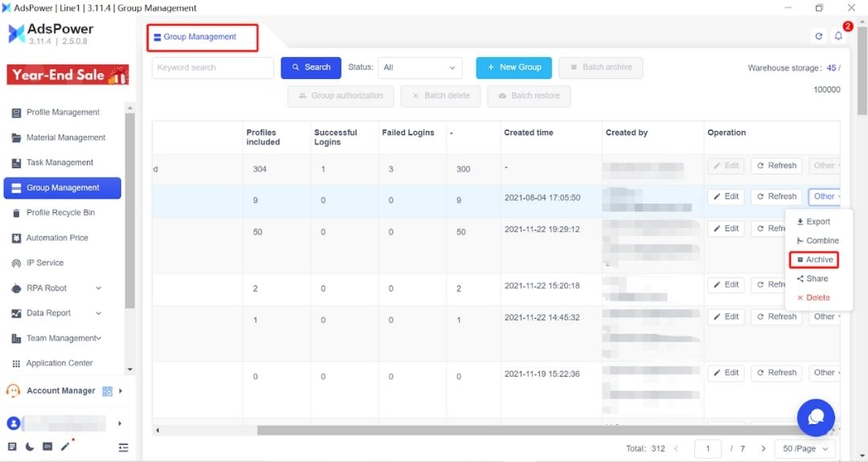Expand the user account arrow
Image resolution: width=868 pixels, height=462 pixels.
tap(120, 423)
